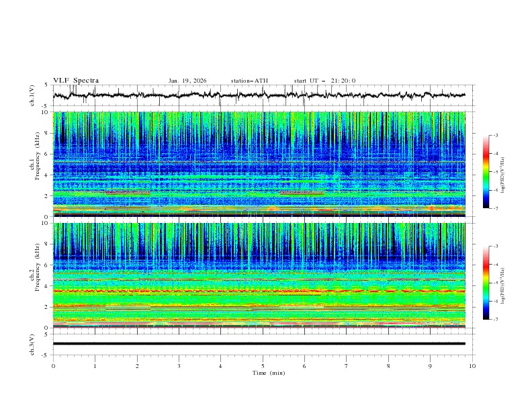Viewport: 532px width, 411px height.
Task: Click the "station=ATH" label
Action: click(249, 81)
